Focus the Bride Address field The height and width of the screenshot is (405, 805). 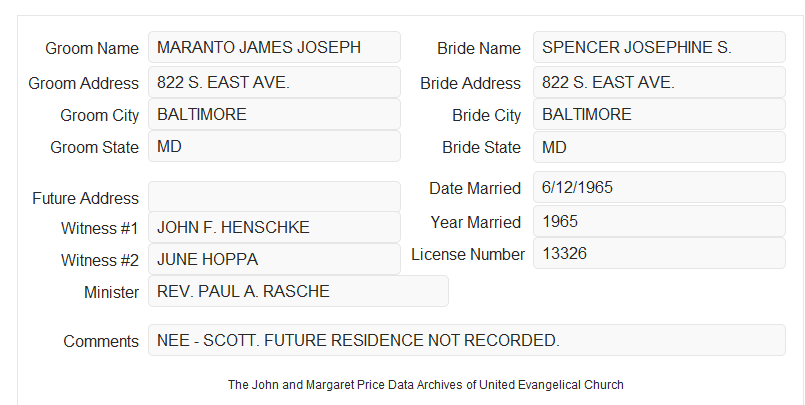click(659, 82)
